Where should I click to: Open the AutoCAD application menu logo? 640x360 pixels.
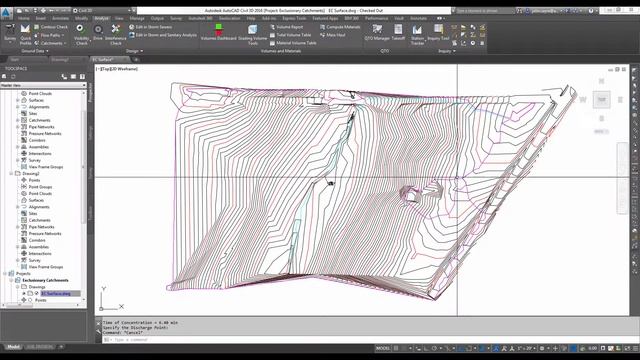6,12
